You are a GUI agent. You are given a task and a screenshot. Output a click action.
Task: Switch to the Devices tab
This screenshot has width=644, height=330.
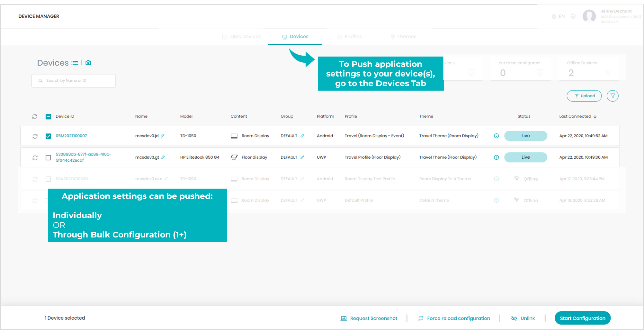[295, 37]
